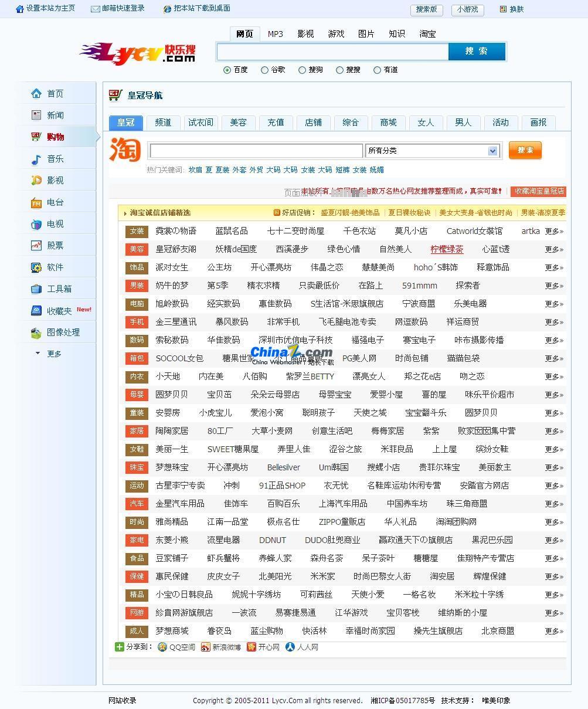
Task: Click the FM radio icon beside 电台
Action: coord(36,202)
